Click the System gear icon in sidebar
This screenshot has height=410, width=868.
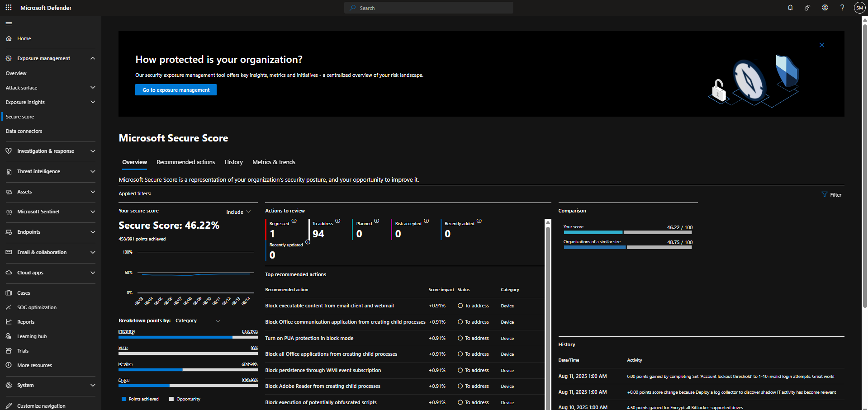point(9,385)
